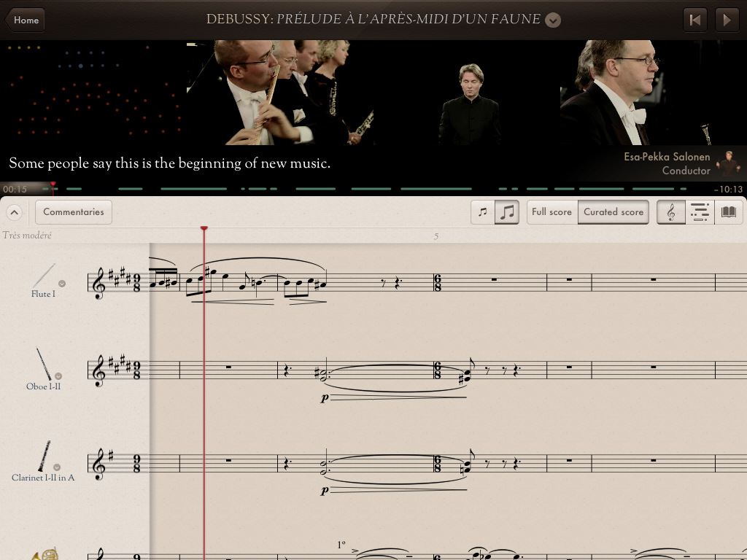Select the treble clef notation view icon
Viewport: 747px width, 560px height.
(670, 212)
